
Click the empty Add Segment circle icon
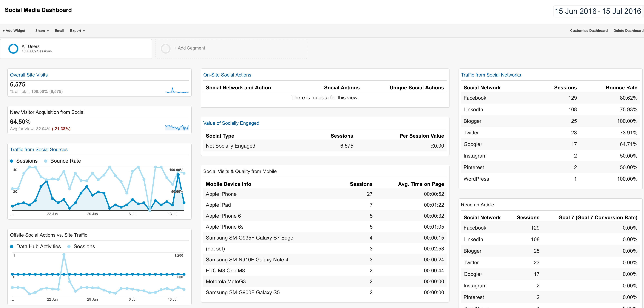[x=166, y=49]
